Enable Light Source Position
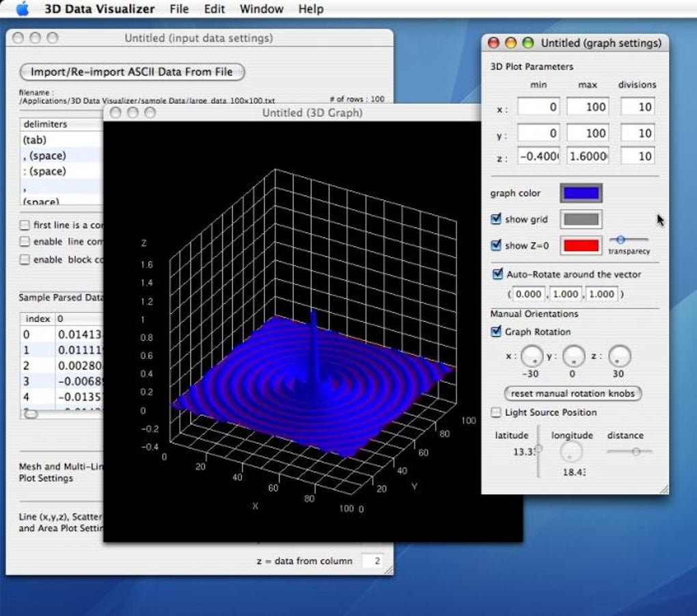The width and height of the screenshot is (697, 616). pyautogui.click(x=495, y=412)
